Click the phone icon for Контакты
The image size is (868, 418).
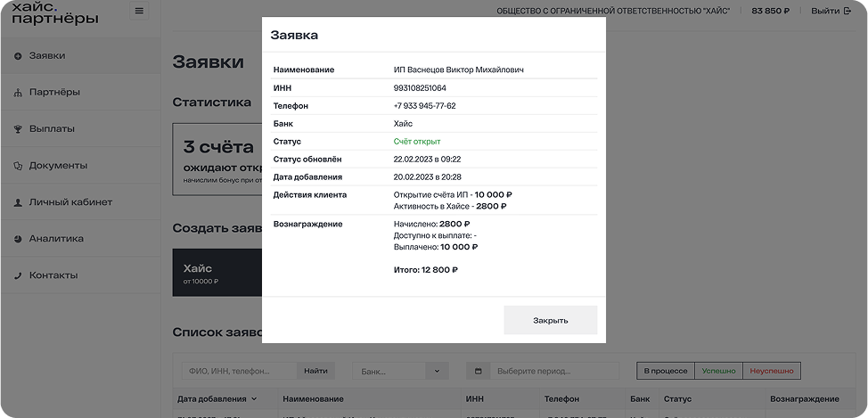tap(18, 275)
